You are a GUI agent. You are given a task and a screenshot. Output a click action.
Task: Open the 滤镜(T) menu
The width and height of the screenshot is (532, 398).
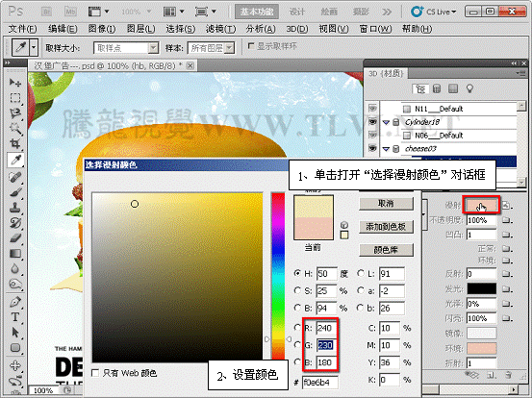220,29
